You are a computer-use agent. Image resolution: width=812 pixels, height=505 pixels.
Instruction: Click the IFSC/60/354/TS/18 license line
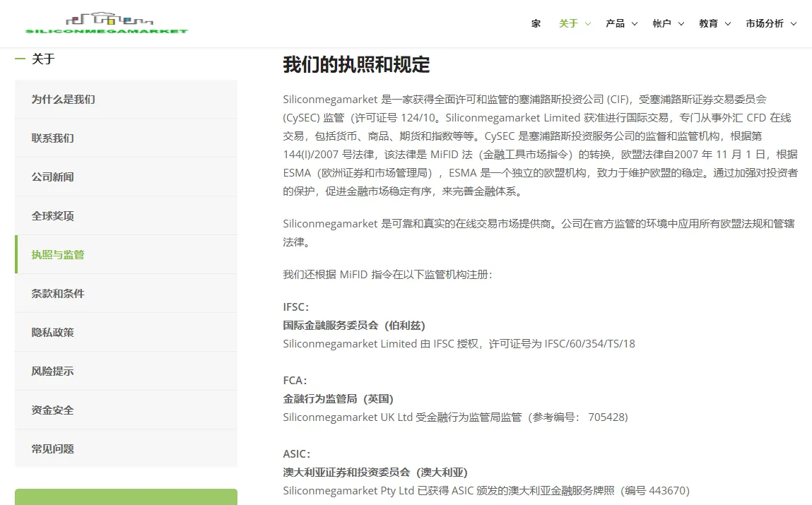tap(459, 343)
